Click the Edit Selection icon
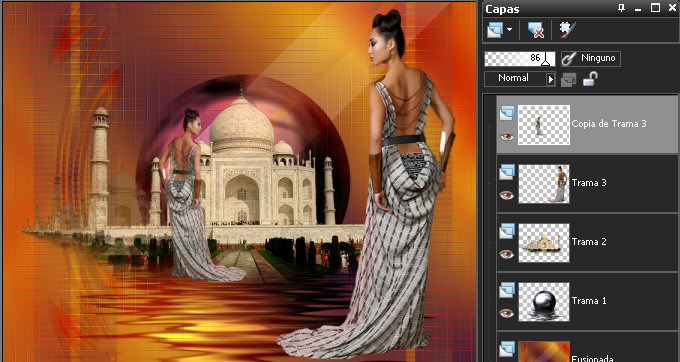680x362 pixels. click(567, 30)
